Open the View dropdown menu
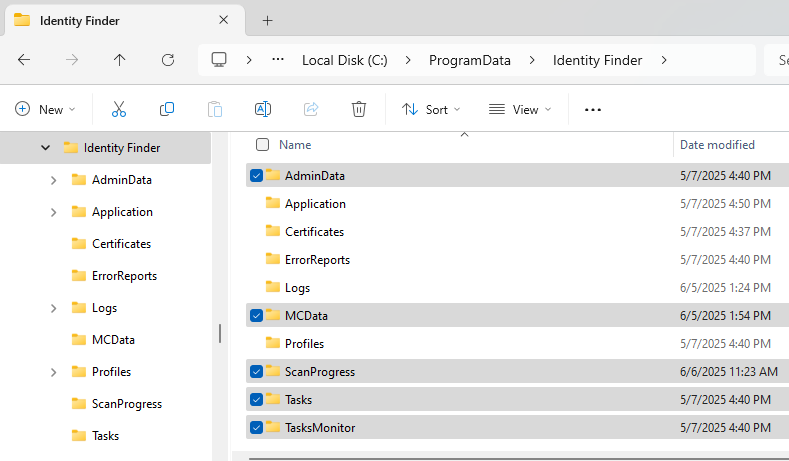Image resolution: width=789 pixels, height=461 pixels. tap(519, 109)
